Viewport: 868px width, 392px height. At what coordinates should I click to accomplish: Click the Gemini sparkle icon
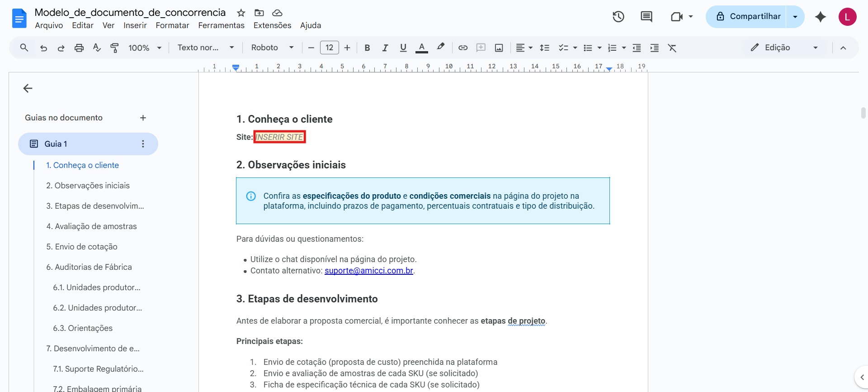[x=820, y=17]
